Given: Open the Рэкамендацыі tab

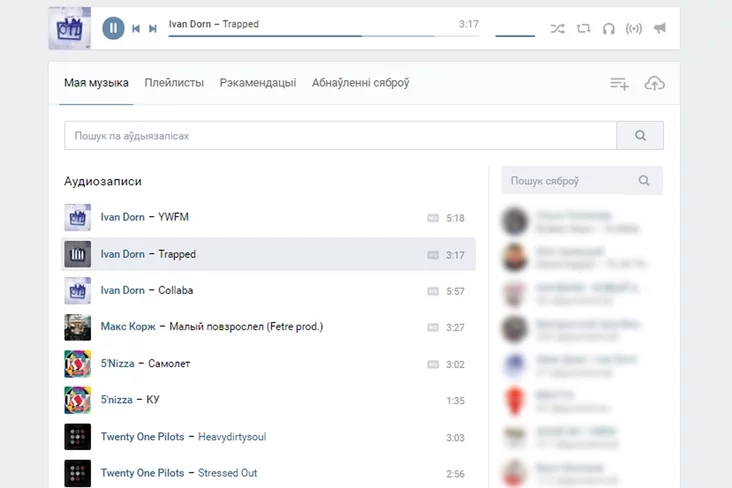Looking at the screenshot, I should tap(258, 83).
